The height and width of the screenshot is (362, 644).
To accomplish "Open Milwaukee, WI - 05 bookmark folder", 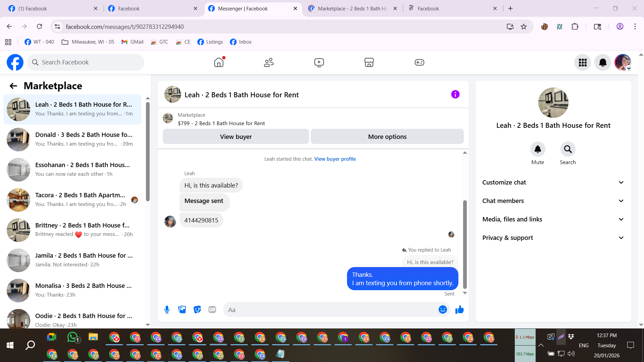I will click(88, 42).
